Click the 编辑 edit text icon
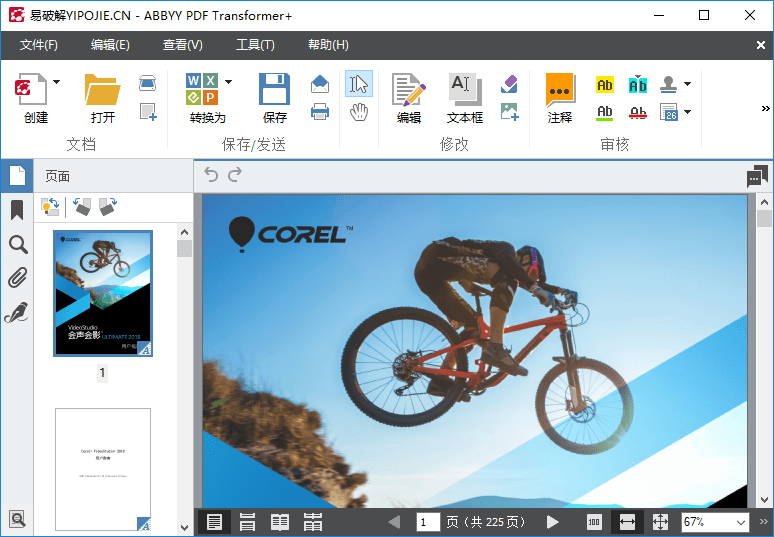Image resolution: width=774 pixels, height=537 pixels. click(409, 89)
